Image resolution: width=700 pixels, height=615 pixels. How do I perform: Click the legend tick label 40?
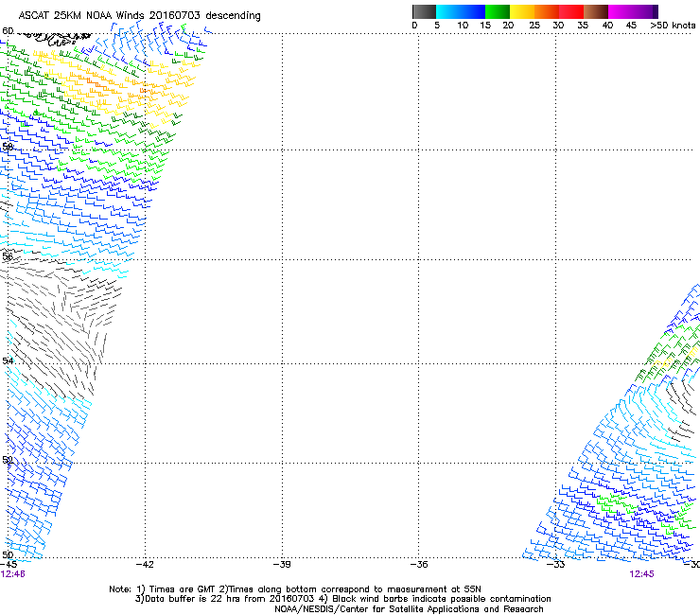click(x=607, y=26)
